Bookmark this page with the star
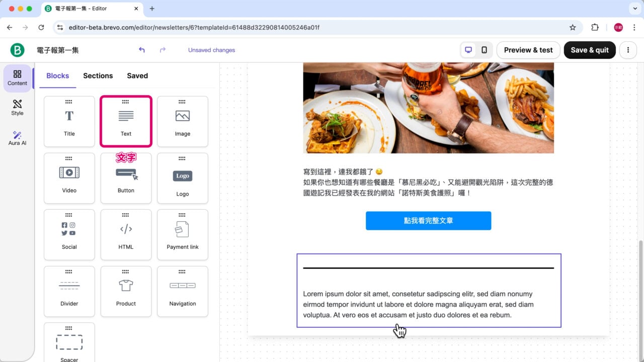Screen dimensions: 644x362 point(573,28)
